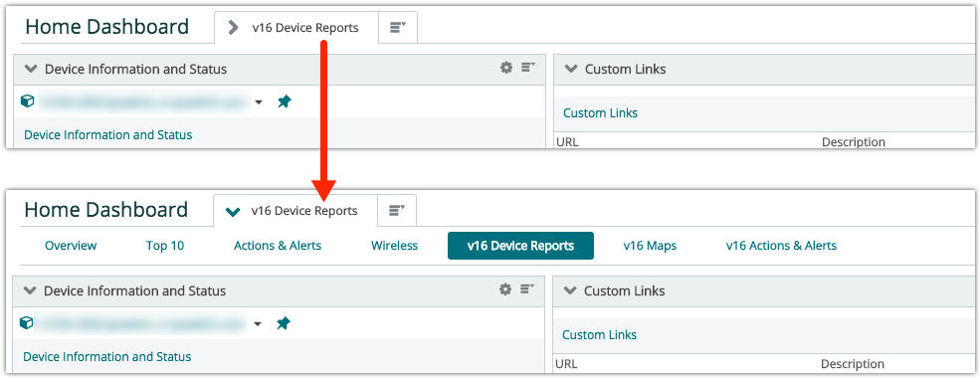This screenshot has height=378, width=980.
Task: Open the v16 Actions & Alerts tab
Action: coord(781,246)
